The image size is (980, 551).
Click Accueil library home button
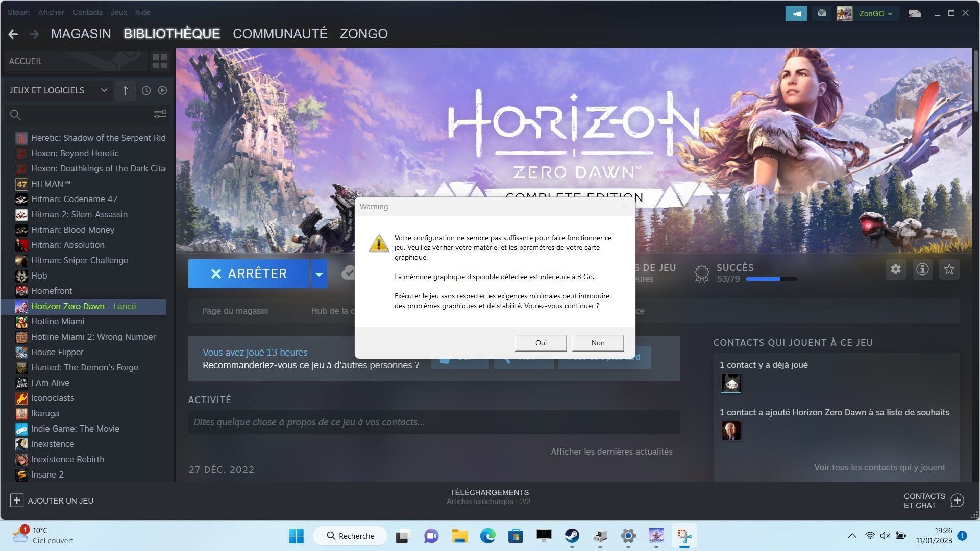tap(76, 61)
